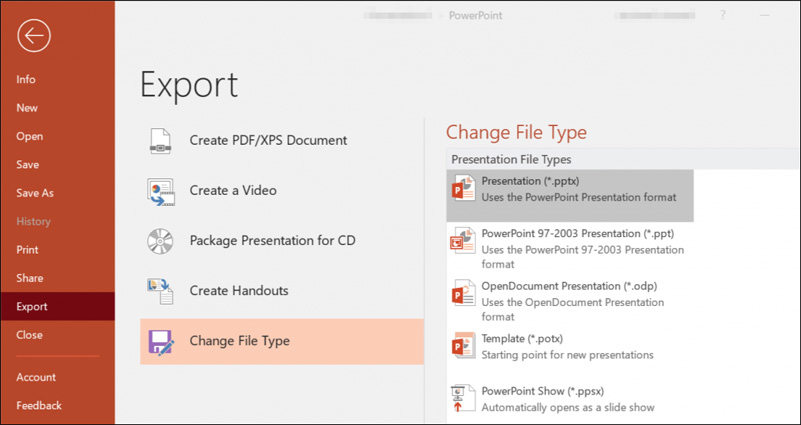Click the Change File Type floppy icon
Image resolution: width=801 pixels, height=425 pixels.
pyautogui.click(x=160, y=341)
